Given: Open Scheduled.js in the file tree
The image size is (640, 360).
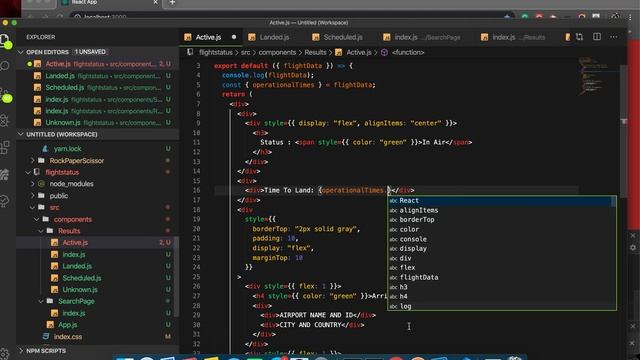Looking at the screenshot, I should tap(82, 278).
